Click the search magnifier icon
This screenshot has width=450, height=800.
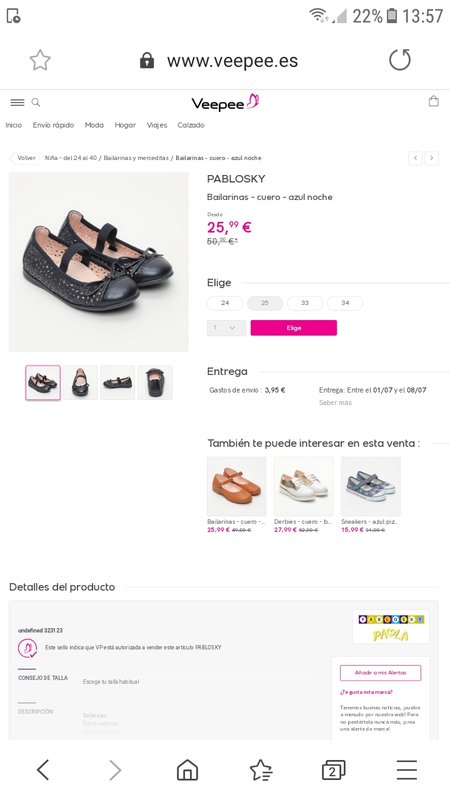point(36,103)
